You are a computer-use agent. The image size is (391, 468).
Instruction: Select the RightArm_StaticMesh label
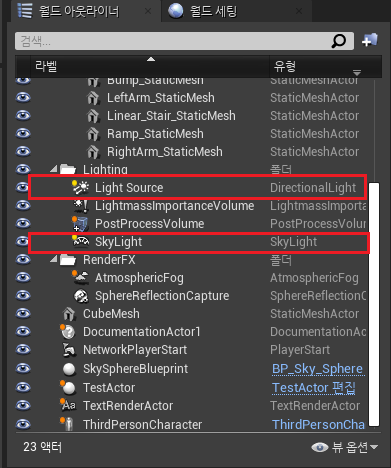tap(165, 152)
